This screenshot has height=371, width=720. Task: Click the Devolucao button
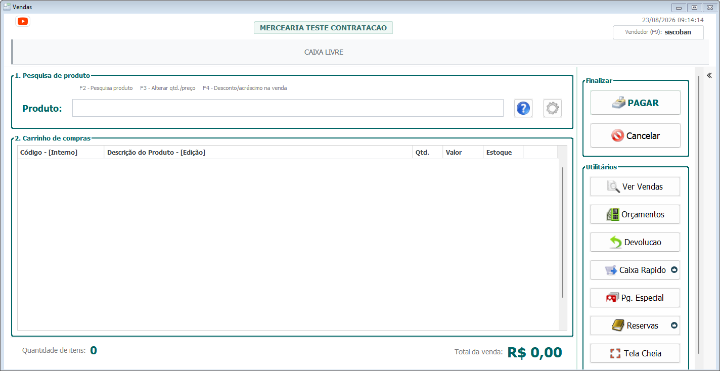click(635, 242)
